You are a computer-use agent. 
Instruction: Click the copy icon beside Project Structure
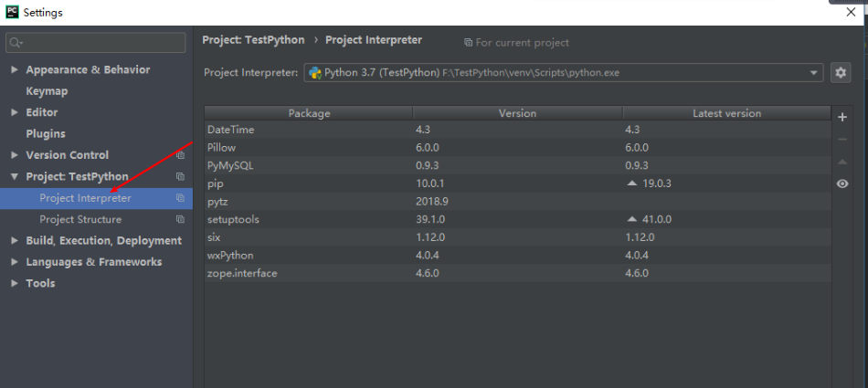[180, 220]
